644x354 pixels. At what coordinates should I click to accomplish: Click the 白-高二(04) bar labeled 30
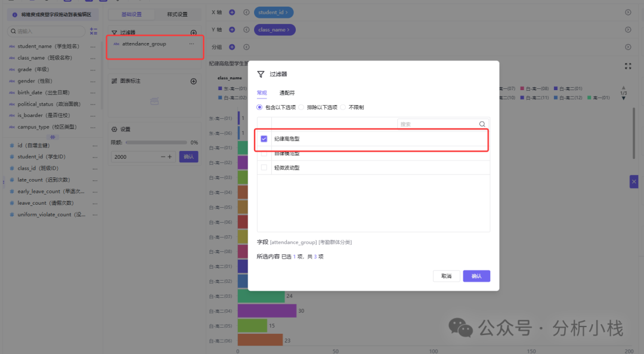267,311
